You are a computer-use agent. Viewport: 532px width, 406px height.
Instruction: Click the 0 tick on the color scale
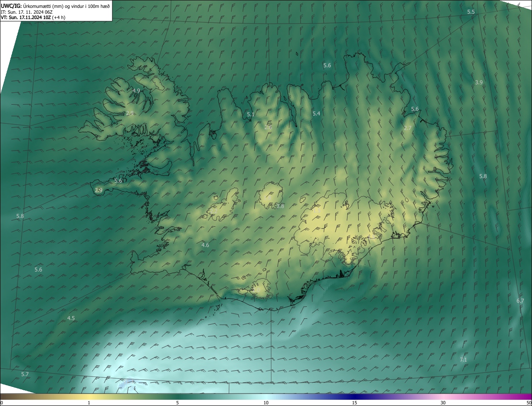pyautogui.click(x=2, y=403)
